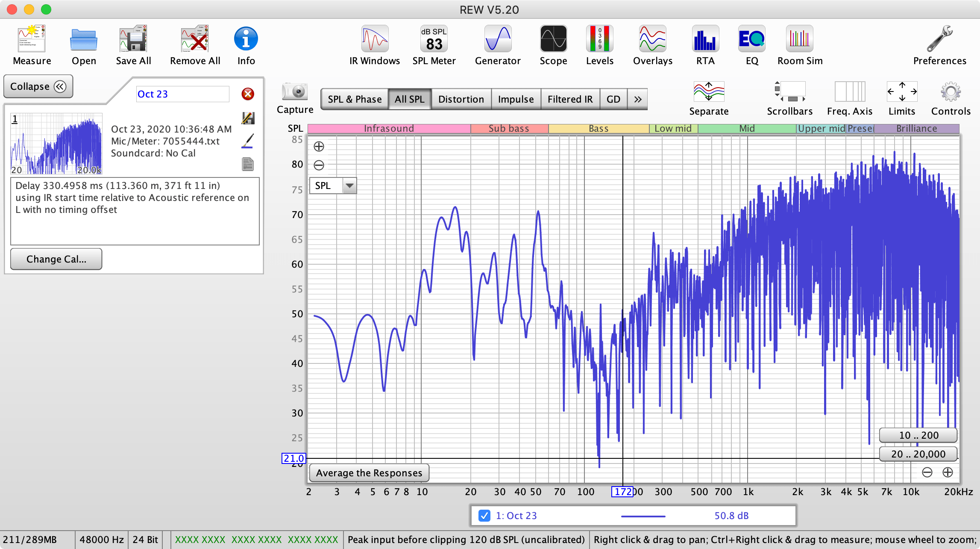Click the Change Cal... button
The width and height of the screenshot is (980, 549).
click(56, 259)
